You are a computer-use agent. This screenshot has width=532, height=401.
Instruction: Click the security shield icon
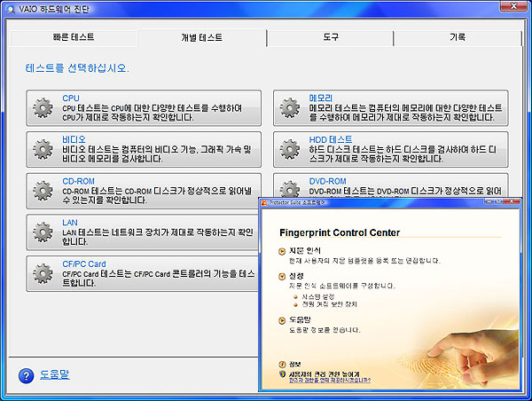click(282, 374)
